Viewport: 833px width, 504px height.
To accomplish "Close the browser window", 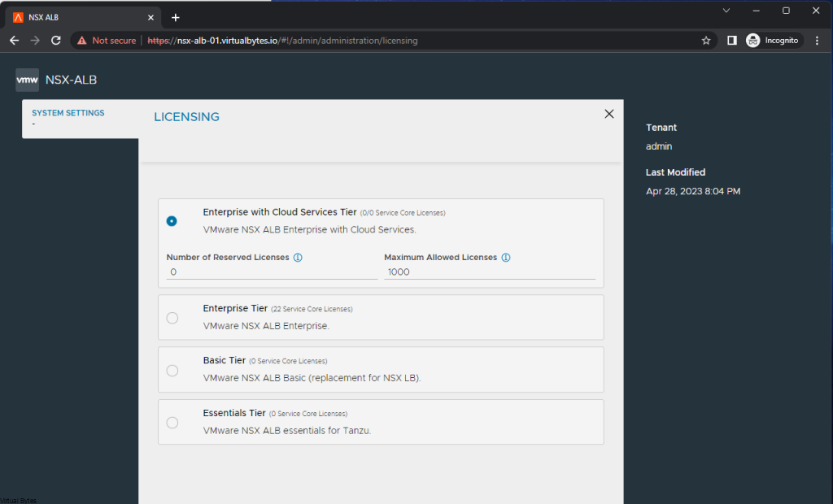I will (816, 11).
